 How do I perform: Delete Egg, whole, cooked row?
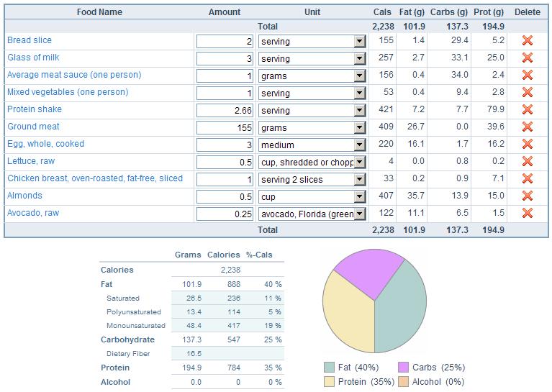click(x=527, y=145)
